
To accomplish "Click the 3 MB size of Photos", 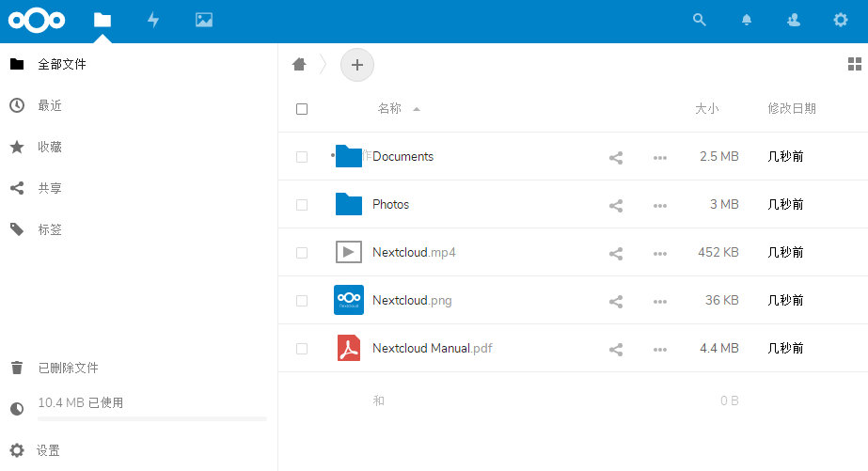I will click(725, 204).
